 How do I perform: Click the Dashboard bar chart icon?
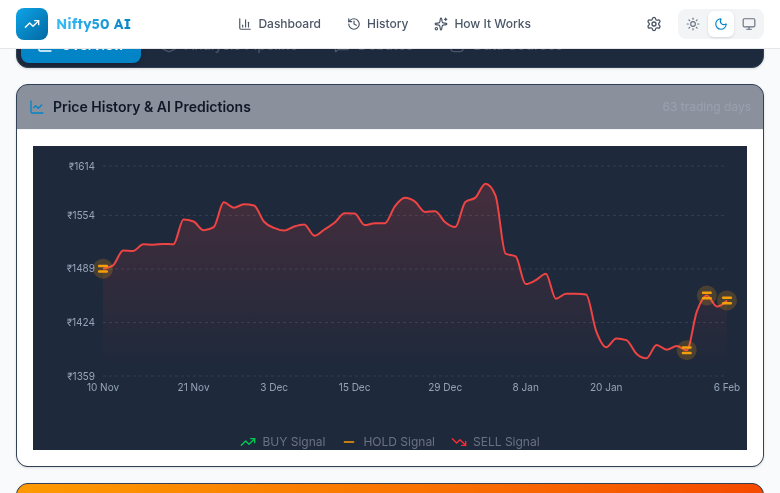click(x=245, y=24)
